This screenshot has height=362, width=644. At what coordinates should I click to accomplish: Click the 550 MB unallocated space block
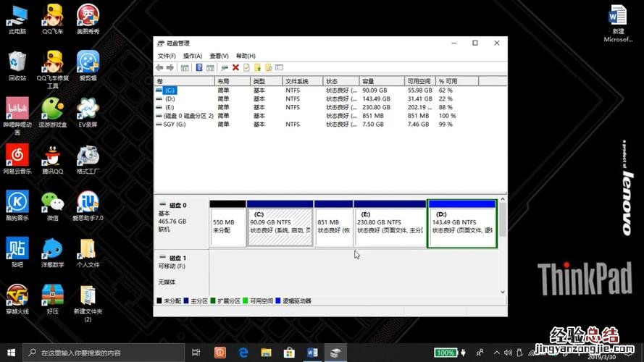[x=227, y=226]
